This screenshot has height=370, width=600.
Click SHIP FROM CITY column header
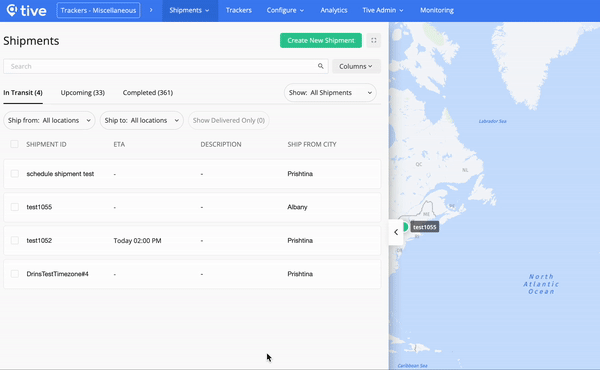[312, 144]
